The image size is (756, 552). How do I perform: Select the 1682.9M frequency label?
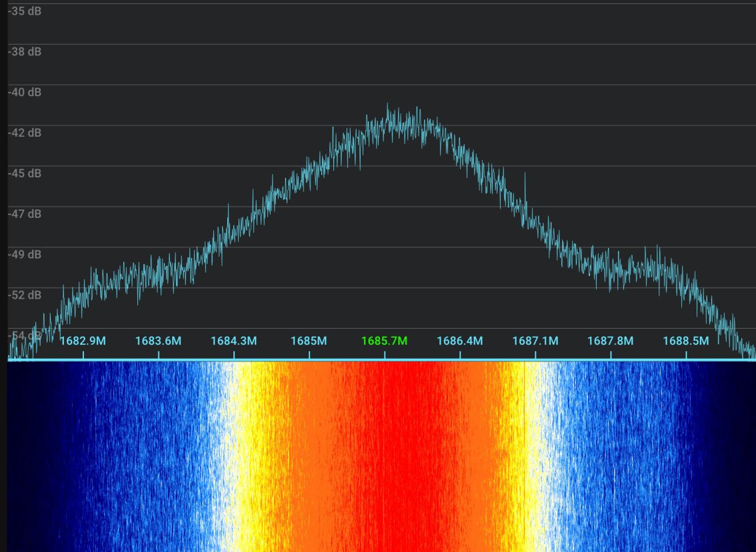pyautogui.click(x=83, y=341)
